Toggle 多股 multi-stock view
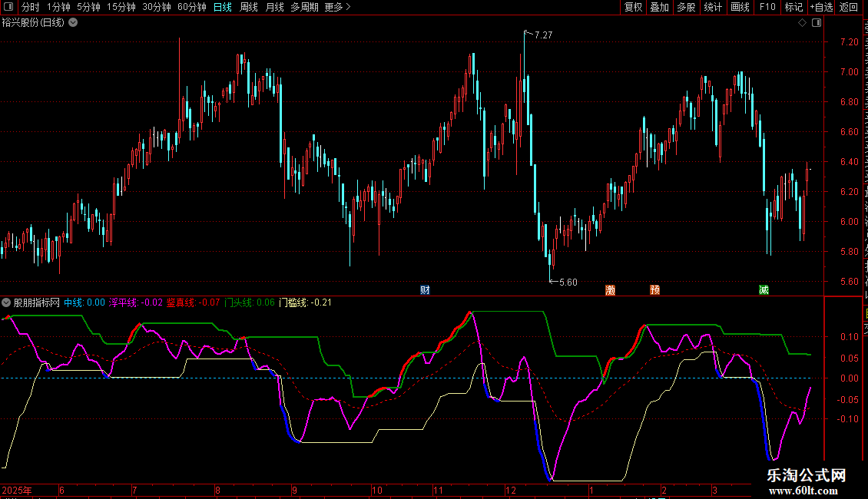Image resolution: width=868 pixels, height=499 pixels. pos(686,8)
